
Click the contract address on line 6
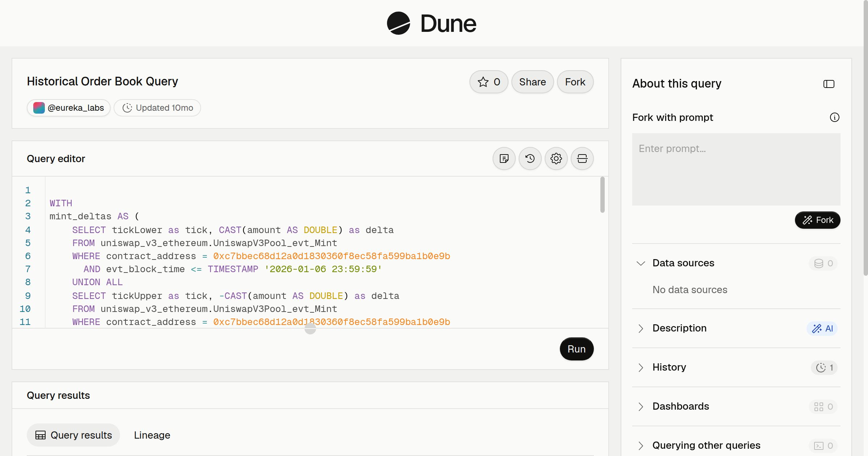tap(332, 256)
